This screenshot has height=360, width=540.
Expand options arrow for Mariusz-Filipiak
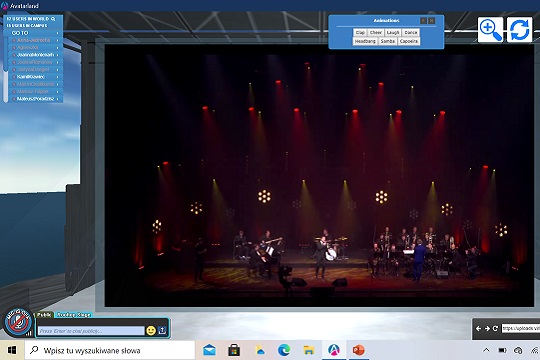tap(58, 92)
